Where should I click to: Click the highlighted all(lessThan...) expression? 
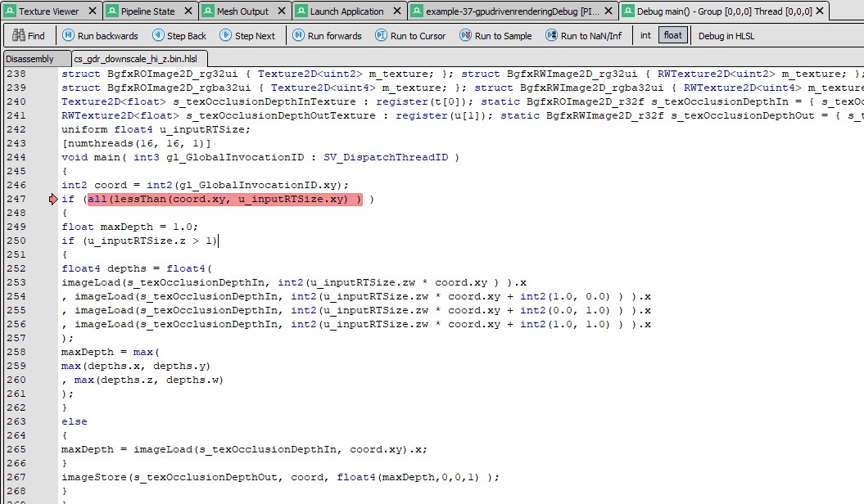click(x=224, y=200)
